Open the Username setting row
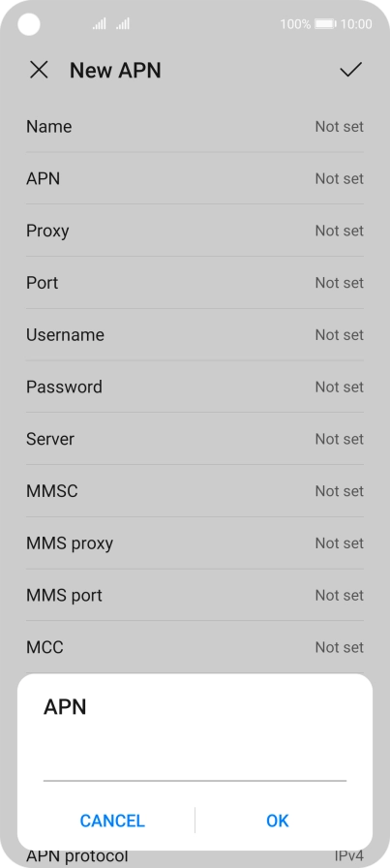This screenshot has width=390, height=868. coord(195,335)
